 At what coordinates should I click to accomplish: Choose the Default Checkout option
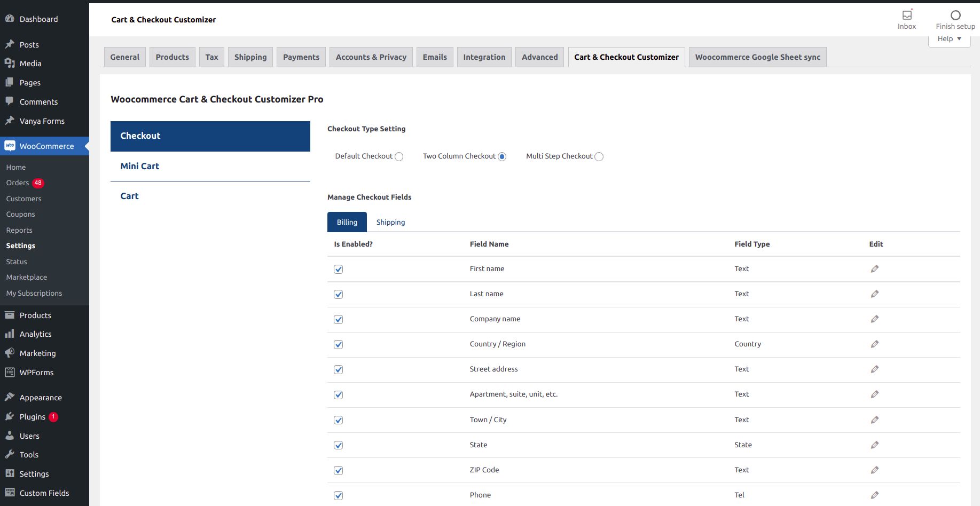point(399,157)
